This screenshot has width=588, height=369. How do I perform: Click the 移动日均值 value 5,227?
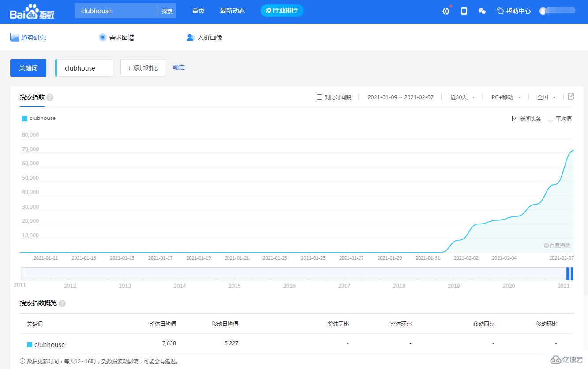[231, 343]
